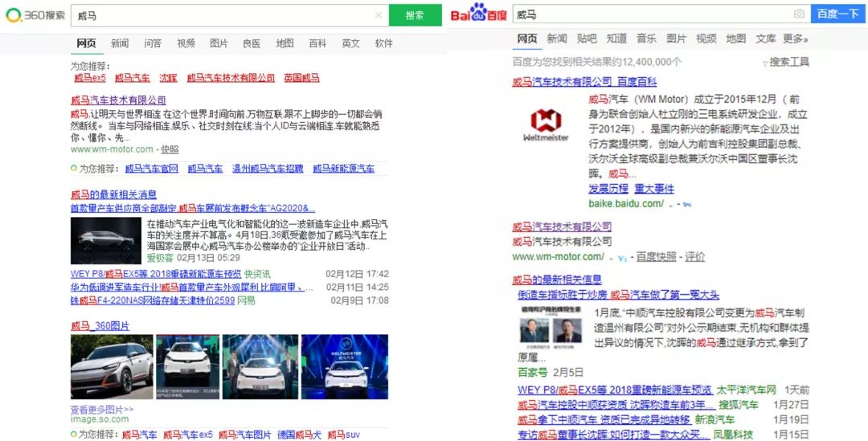Switch to Baidu 新闻 tab
The width and height of the screenshot is (868, 441).
(557, 39)
